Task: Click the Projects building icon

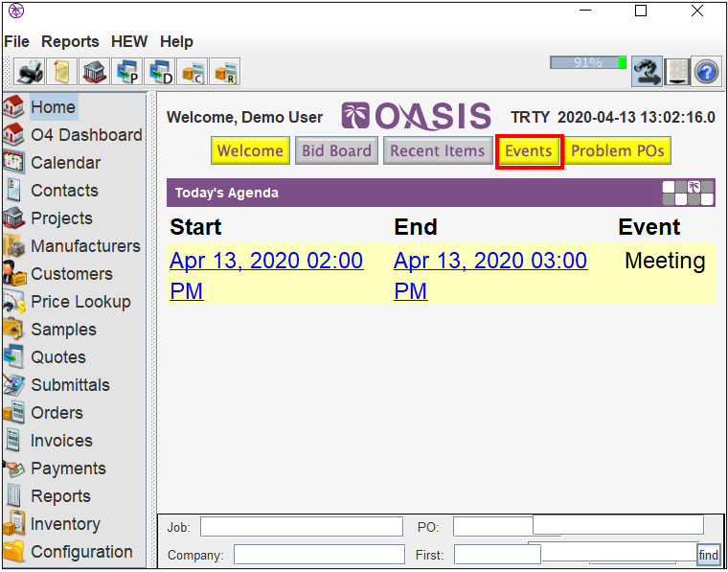Action: pyautogui.click(x=13, y=218)
